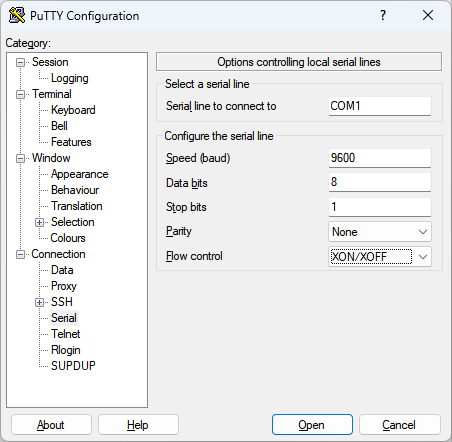Click the Cancel button

coord(399,425)
